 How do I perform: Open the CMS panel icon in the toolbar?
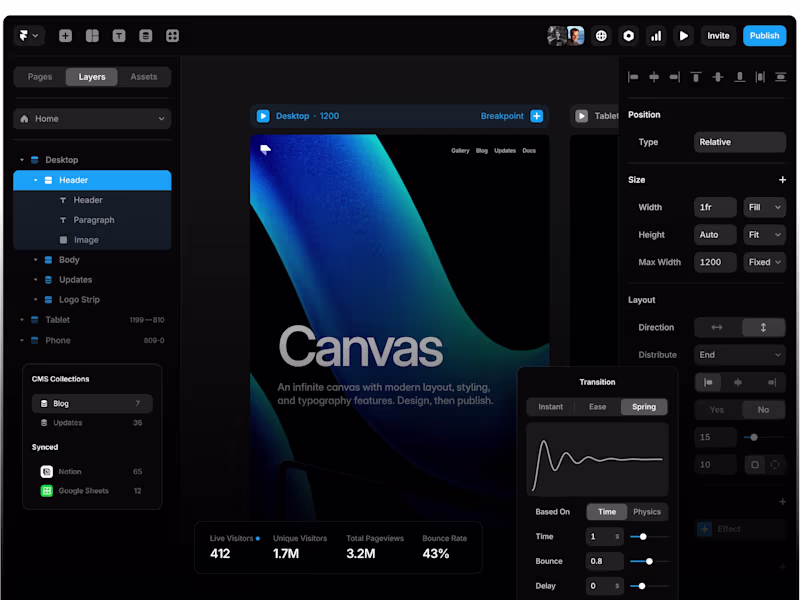pos(145,35)
